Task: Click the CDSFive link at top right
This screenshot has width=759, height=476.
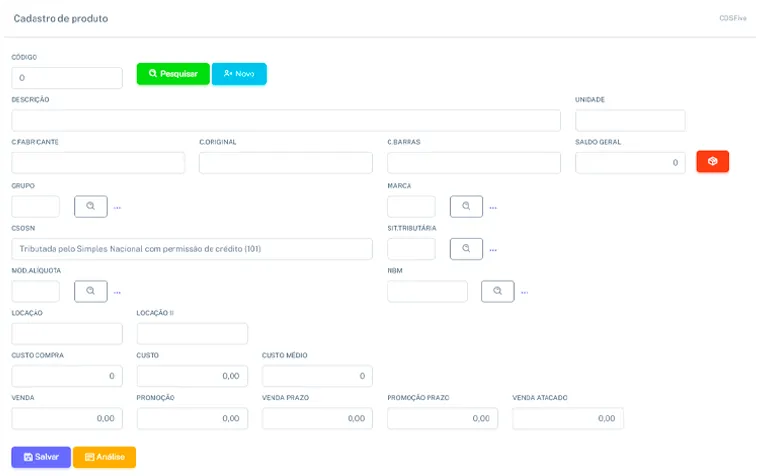Action: (x=733, y=18)
